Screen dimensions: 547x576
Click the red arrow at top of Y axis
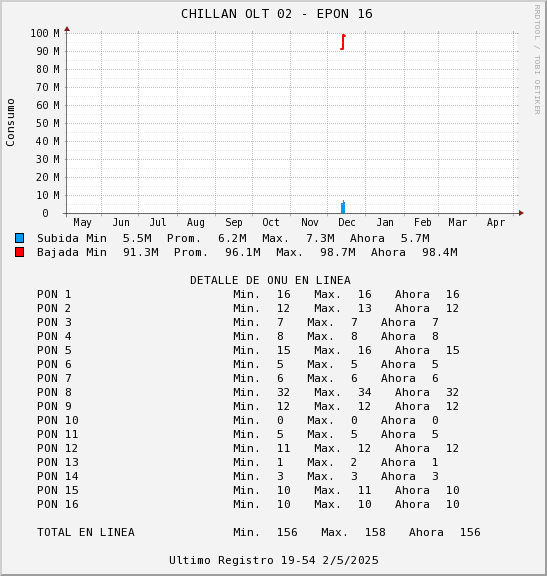[x=67, y=29]
